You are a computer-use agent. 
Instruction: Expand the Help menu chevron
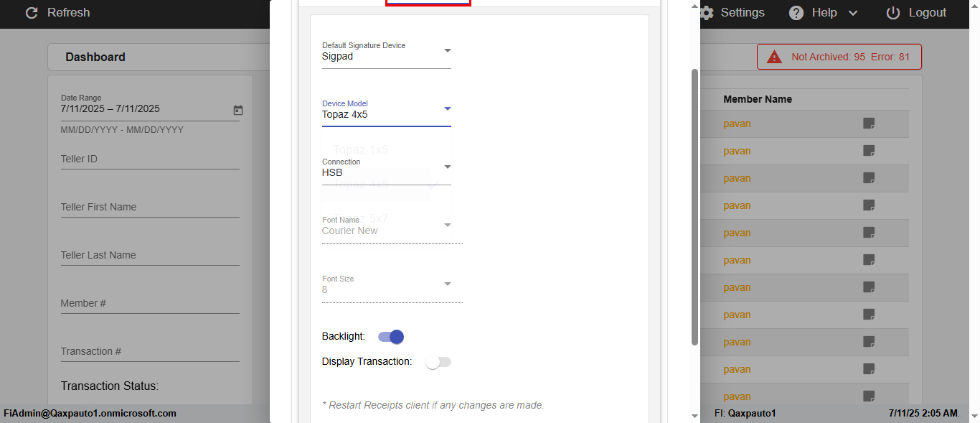coord(853,13)
